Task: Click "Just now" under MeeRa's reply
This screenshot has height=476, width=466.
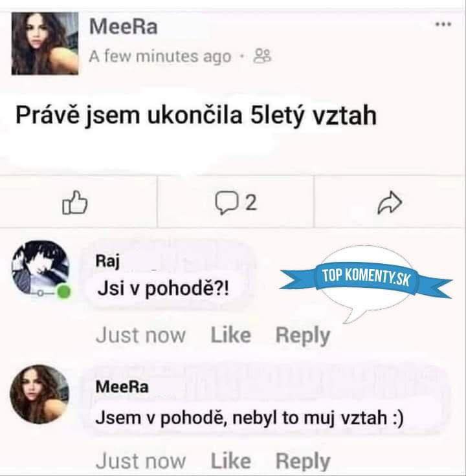Action: (140, 460)
